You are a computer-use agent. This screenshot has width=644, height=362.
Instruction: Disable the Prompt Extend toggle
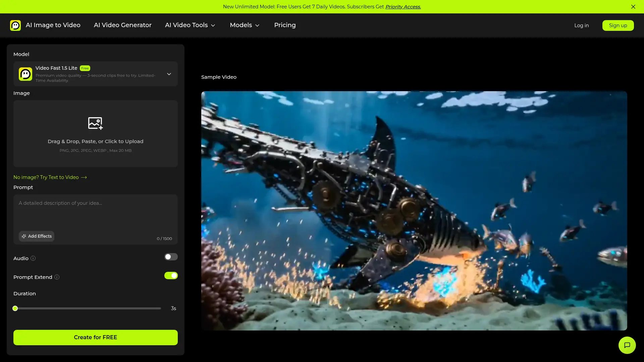pyautogui.click(x=171, y=276)
